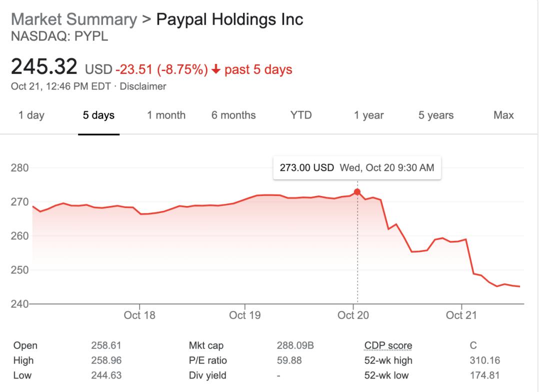
Task: Click the Oct 21 date label
Action: tap(461, 315)
